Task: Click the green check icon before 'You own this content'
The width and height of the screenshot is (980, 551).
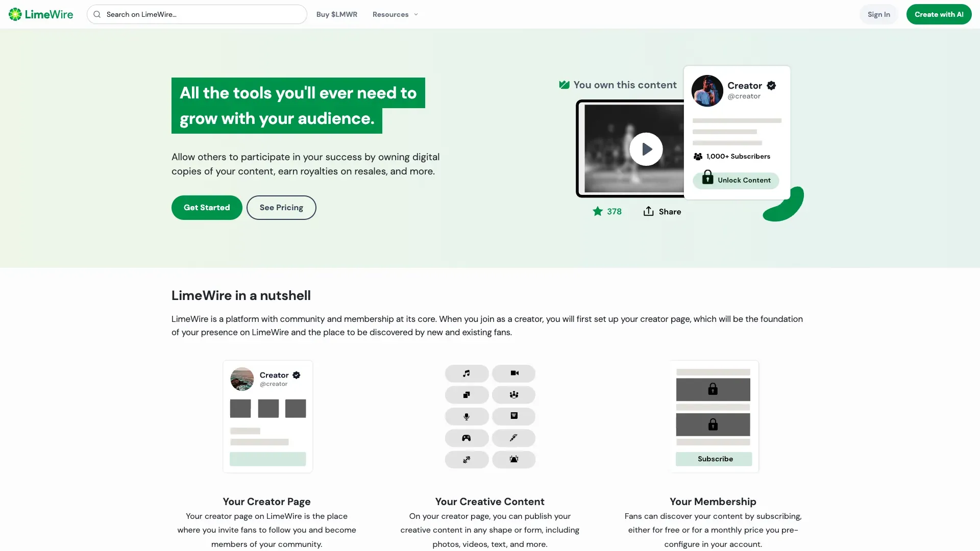Action: pyautogui.click(x=564, y=85)
